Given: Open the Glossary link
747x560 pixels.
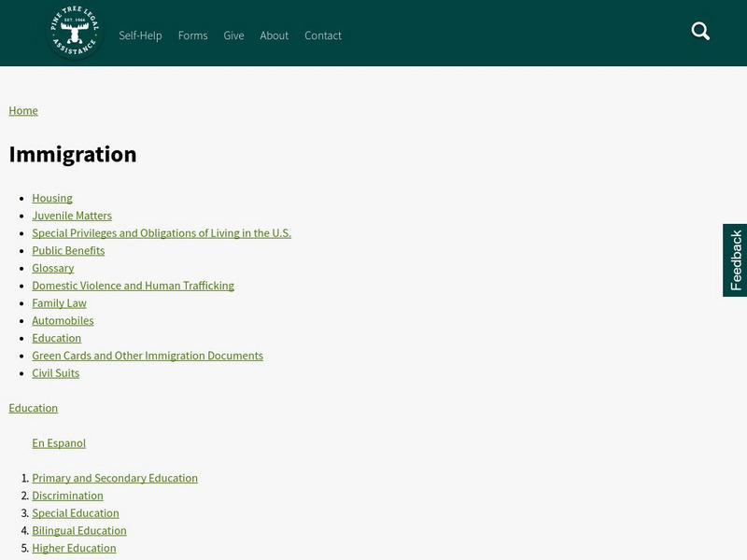Looking at the screenshot, I should pos(53,269).
